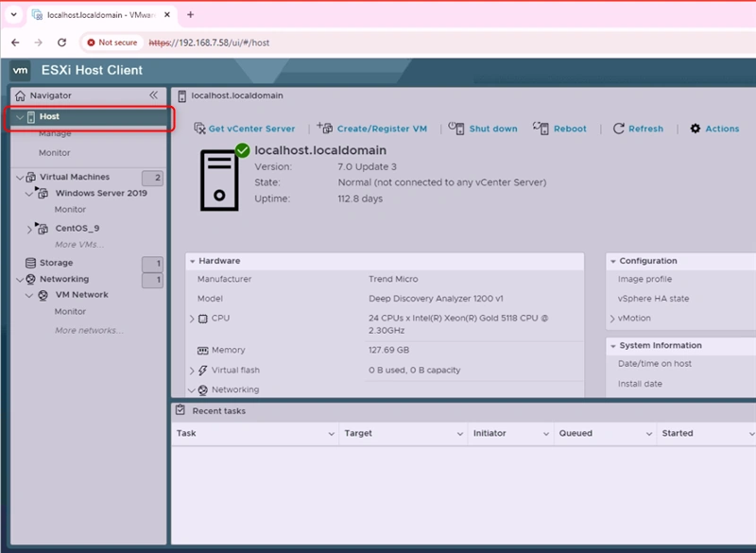Click the Navigator home icon
Image resolution: width=756 pixels, height=553 pixels.
click(x=20, y=95)
